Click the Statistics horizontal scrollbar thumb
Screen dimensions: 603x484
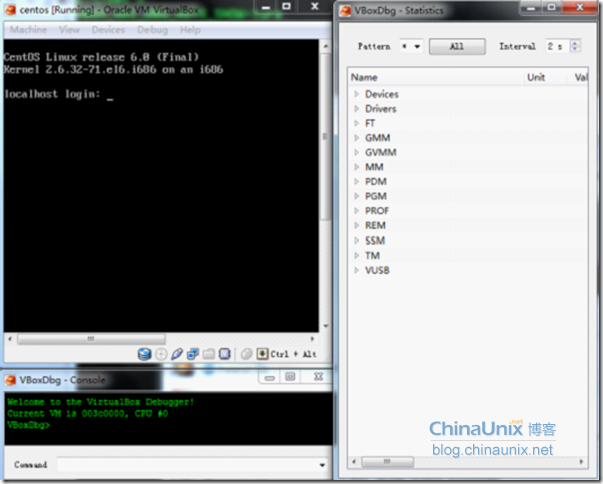388,461
